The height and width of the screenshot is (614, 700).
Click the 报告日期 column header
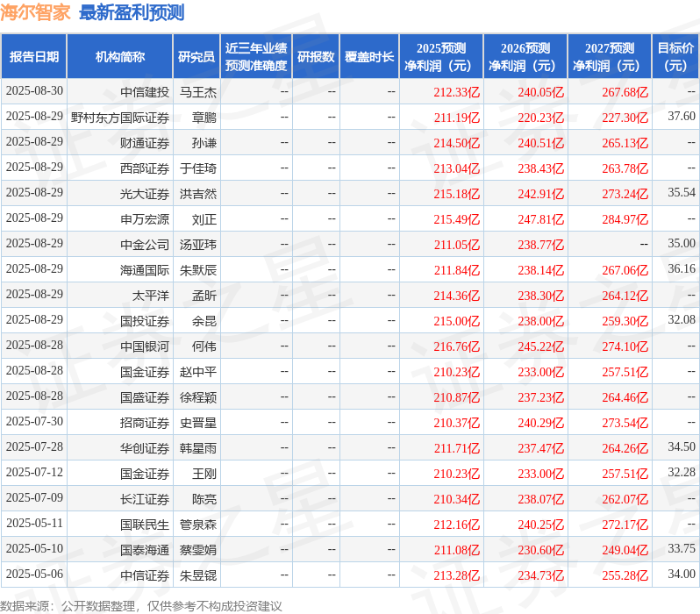point(34,57)
